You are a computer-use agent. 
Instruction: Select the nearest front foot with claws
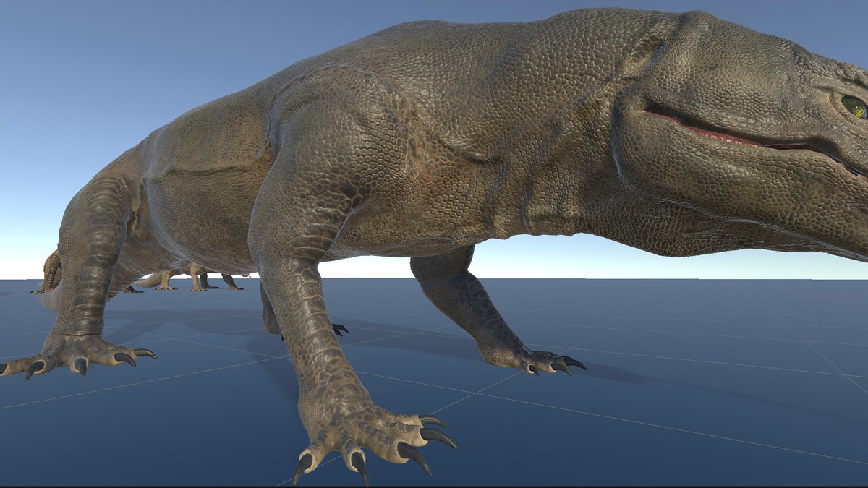(x=369, y=437)
